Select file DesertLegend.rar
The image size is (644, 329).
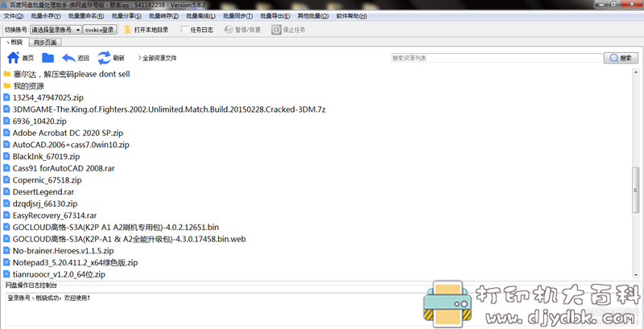coord(43,192)
